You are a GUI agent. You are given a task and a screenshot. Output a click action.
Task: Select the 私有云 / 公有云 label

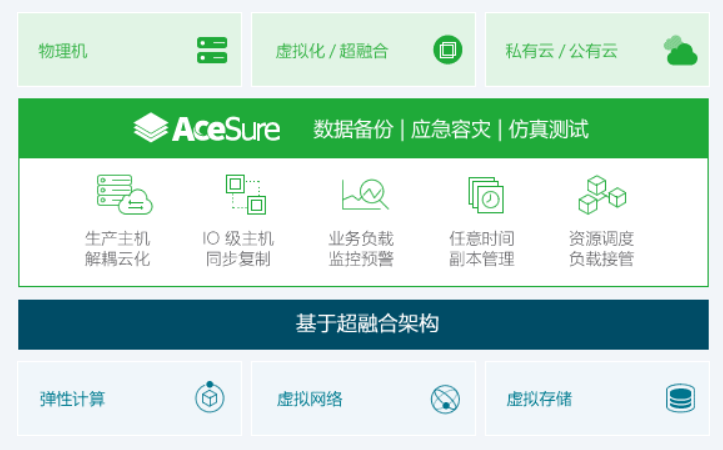[561, 51]
